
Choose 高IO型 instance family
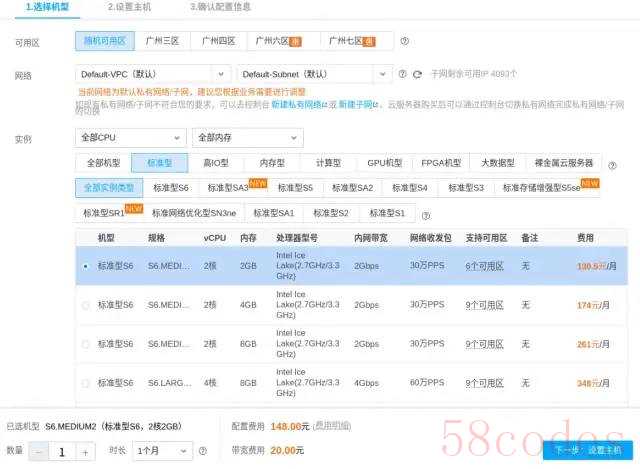pos(216,163)
